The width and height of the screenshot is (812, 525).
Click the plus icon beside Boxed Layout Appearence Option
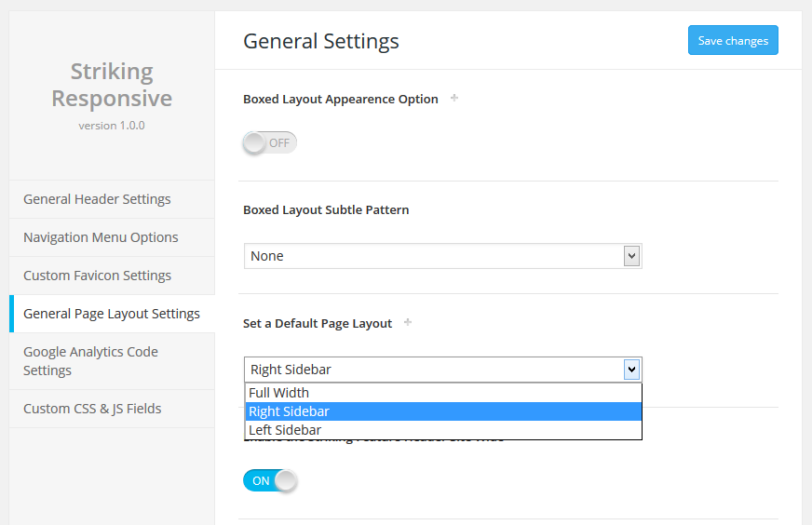(454, 98)
